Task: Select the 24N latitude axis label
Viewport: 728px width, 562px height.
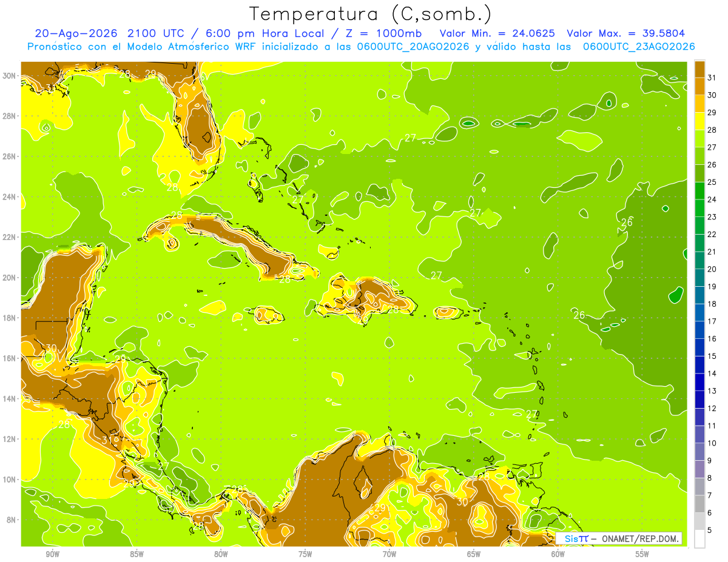Action: pyautogui.click(x=9, y=197)
